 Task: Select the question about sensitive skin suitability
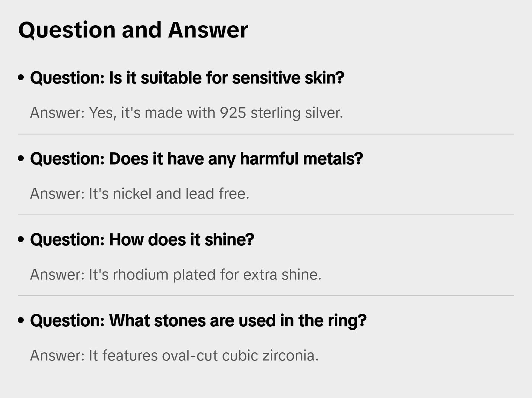[x=187, y=78]
